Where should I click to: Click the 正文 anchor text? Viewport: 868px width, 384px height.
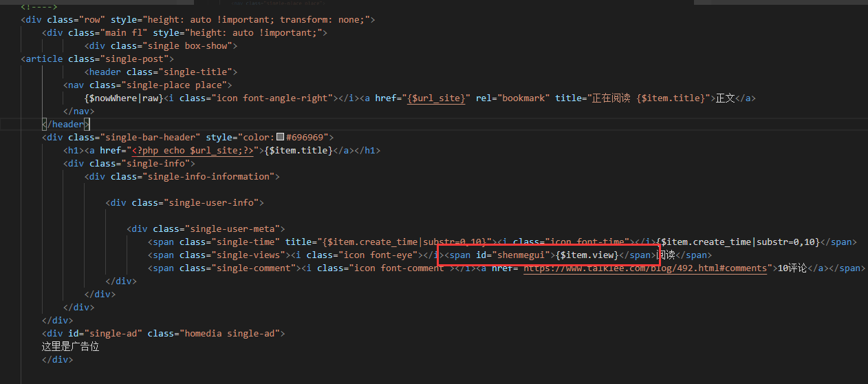[725, 98]
